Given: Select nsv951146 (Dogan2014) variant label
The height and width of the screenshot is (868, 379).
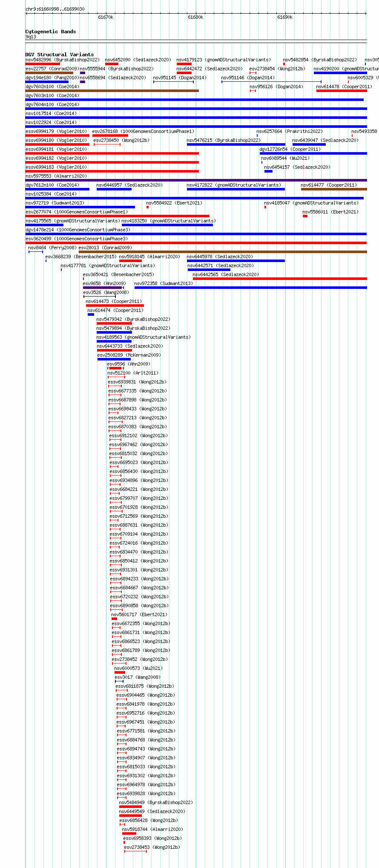Looking at the screenshot, I should 248,78.
